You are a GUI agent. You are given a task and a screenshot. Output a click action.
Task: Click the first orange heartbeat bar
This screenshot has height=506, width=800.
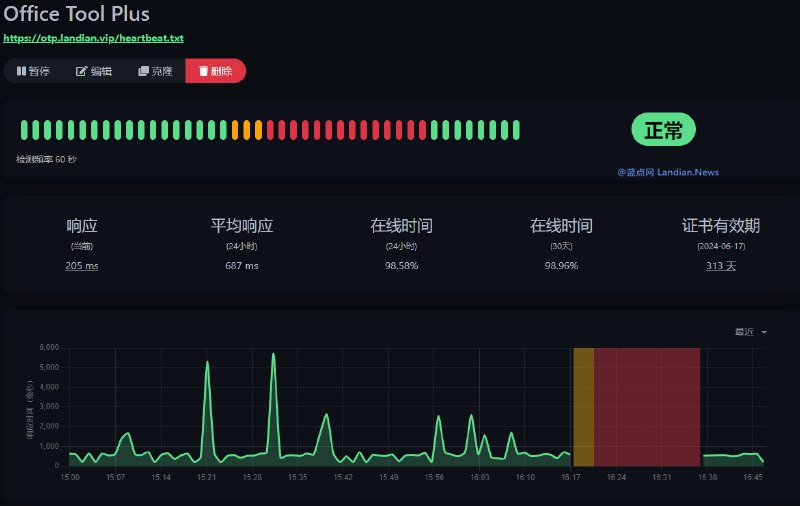coord(235,130)
